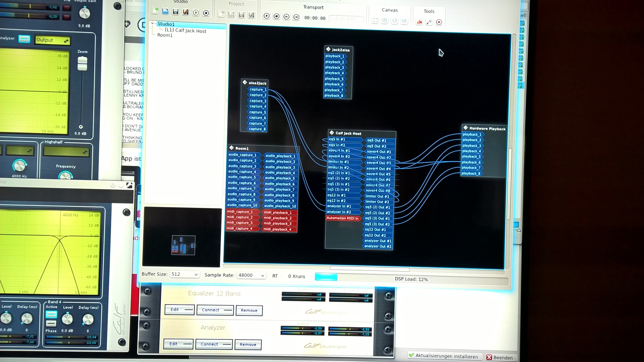Open the Buffer Size dropdown

tap(185, 275)
